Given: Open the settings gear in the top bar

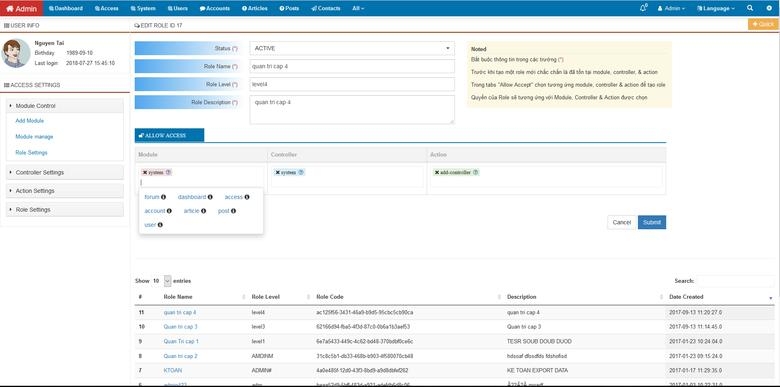Looking at the screenshot, I should tap(769, 8).
